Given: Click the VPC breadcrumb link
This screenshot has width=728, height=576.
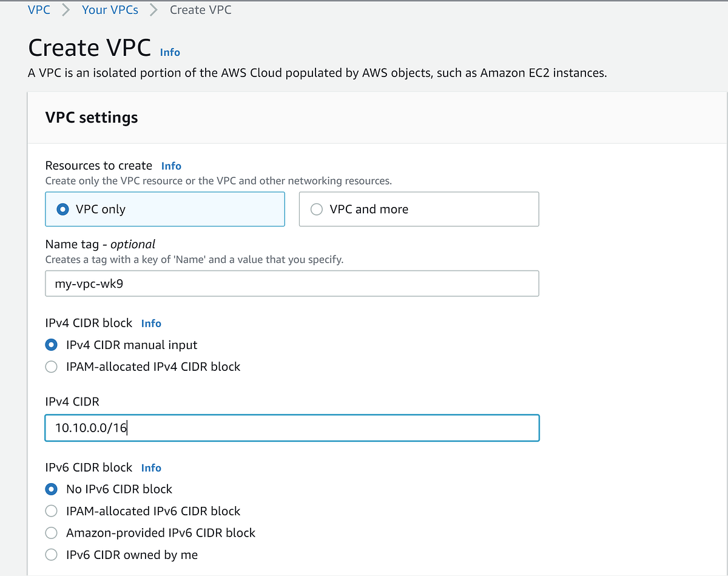Looking at the screenshot, I should point(39,10).
